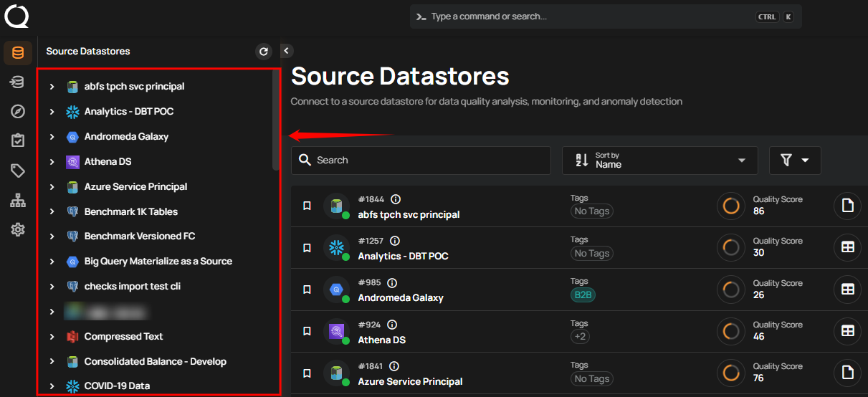The height and width of the screenshot is (397, 868).
Task: Click the info icon next to #1257
Action: pyautogui.click(x=394, y=241)
